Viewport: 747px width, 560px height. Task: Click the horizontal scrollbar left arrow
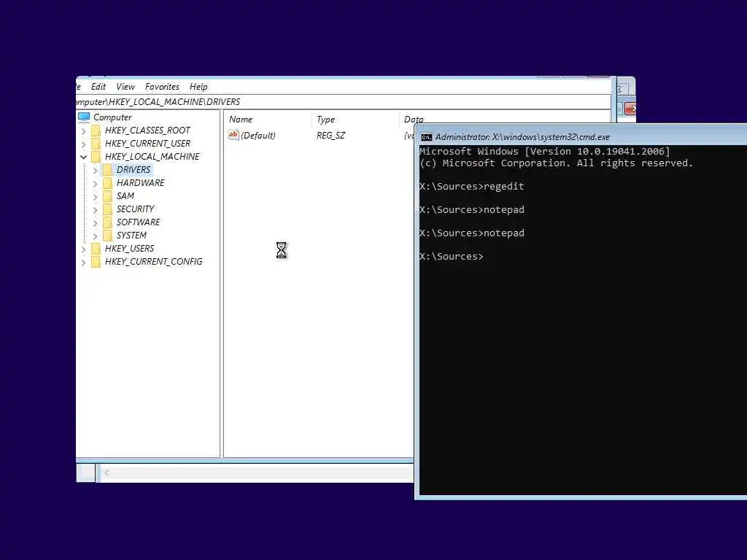[107, 472]
